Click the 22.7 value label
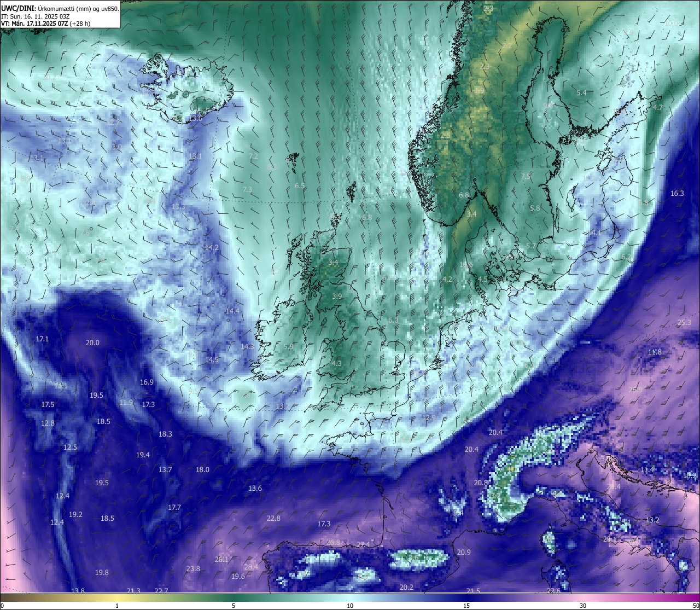 (161, 591)
